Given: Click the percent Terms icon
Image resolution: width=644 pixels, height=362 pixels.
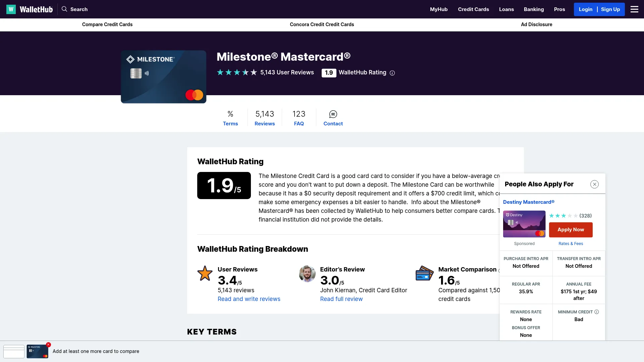Looking at the screenshot, I should click(x=230, y=114).
